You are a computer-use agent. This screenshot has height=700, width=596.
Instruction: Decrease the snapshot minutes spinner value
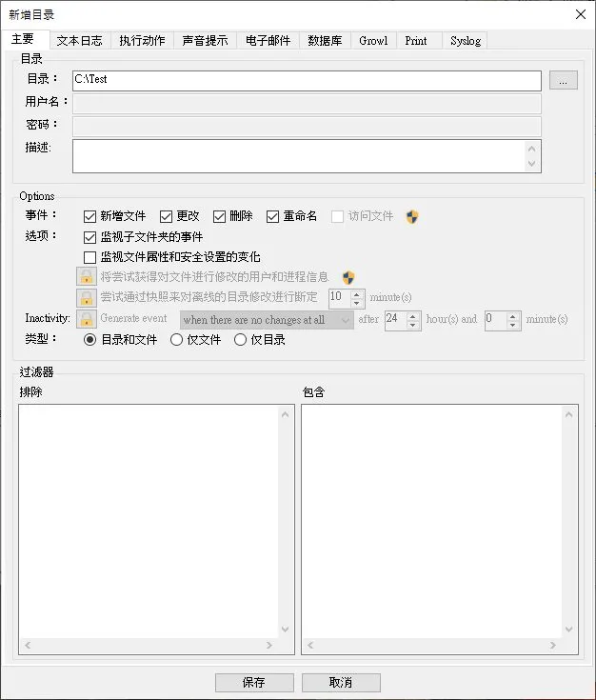[356, 303]
